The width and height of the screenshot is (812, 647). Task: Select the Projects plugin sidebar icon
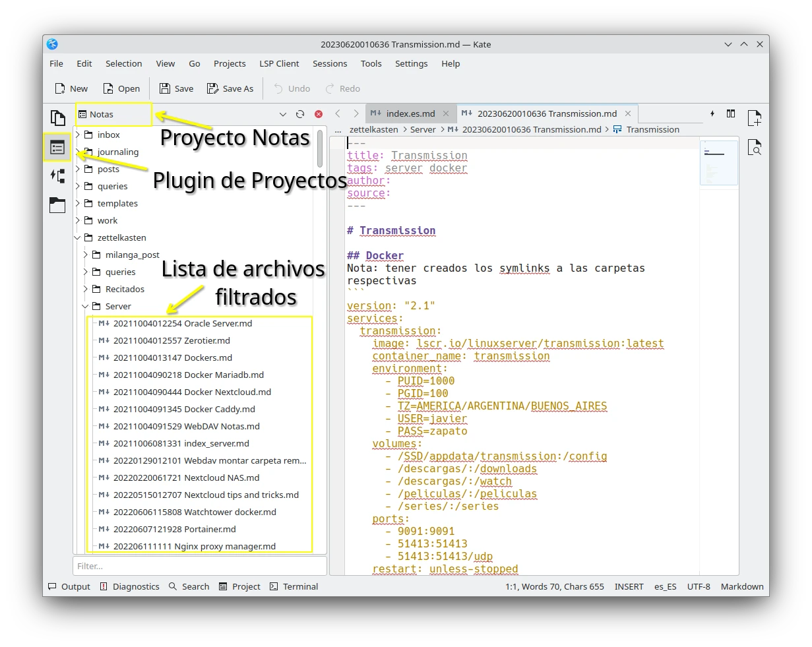click(x=58, y=148)
